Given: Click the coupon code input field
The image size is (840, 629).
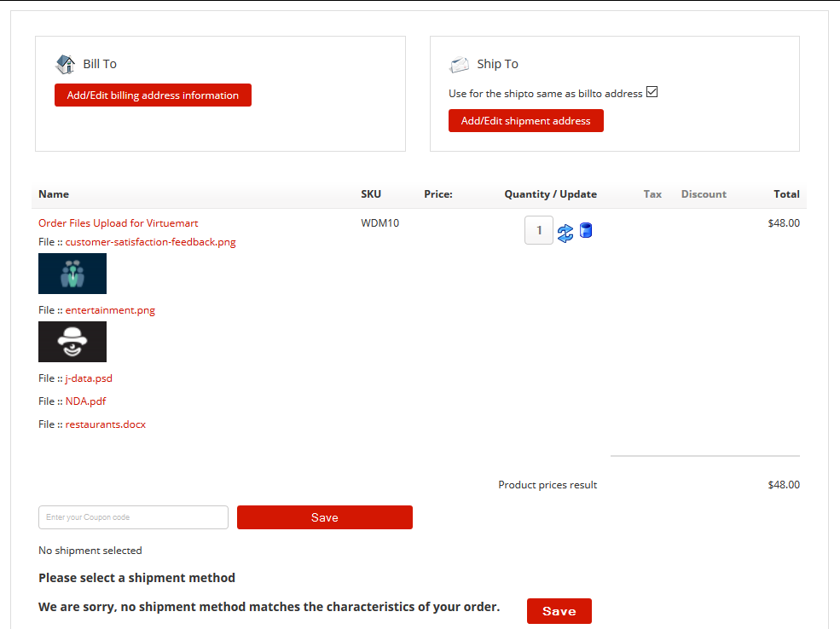Looking at the screenshot, I should point(133,517).
